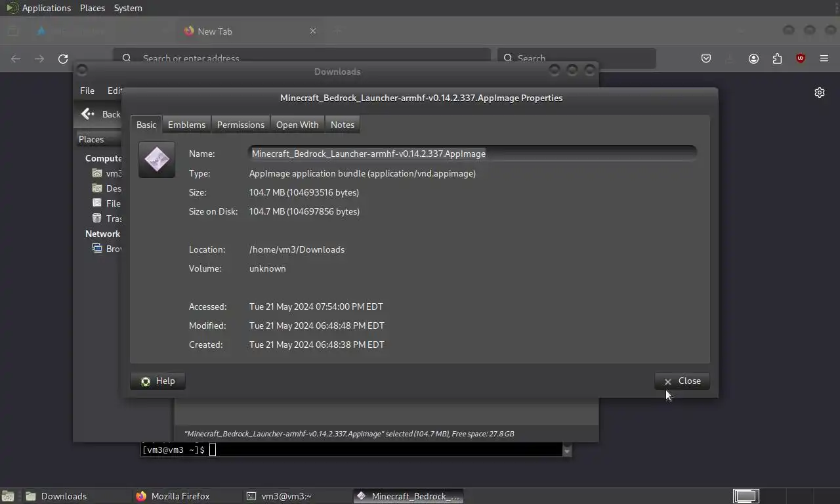Image resolution: width=840 pixels, height=504 pixels.
Task: Click the Name input field
Action: tap(472, 154)
